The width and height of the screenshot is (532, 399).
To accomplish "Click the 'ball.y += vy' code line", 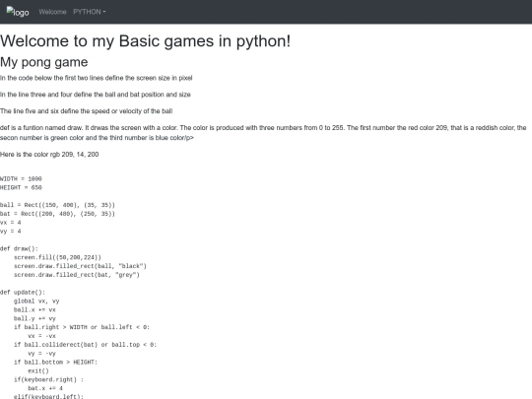I will click(x=34, y=318).
